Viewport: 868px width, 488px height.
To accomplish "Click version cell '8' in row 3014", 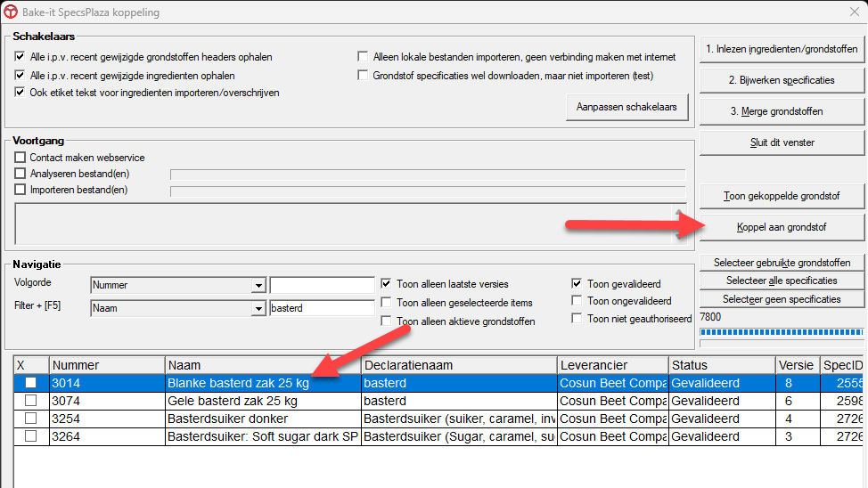I will (798, 383).
